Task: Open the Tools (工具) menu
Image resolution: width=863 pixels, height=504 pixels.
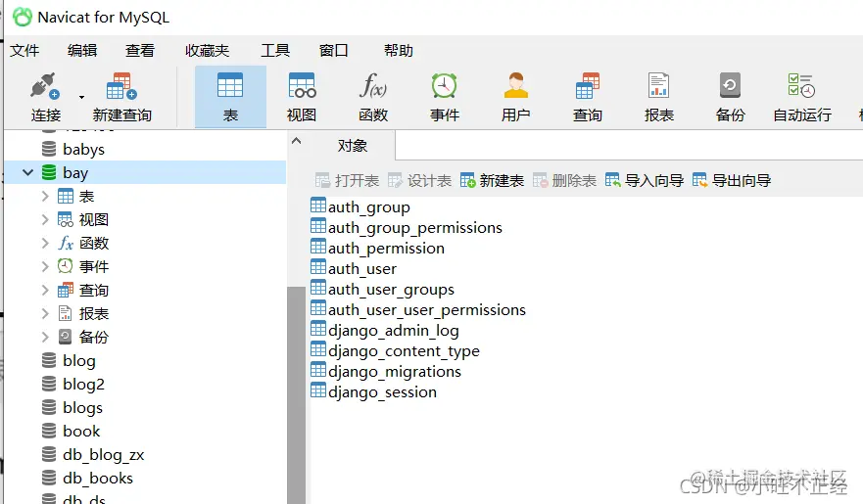Action: (x=275, y=51)
